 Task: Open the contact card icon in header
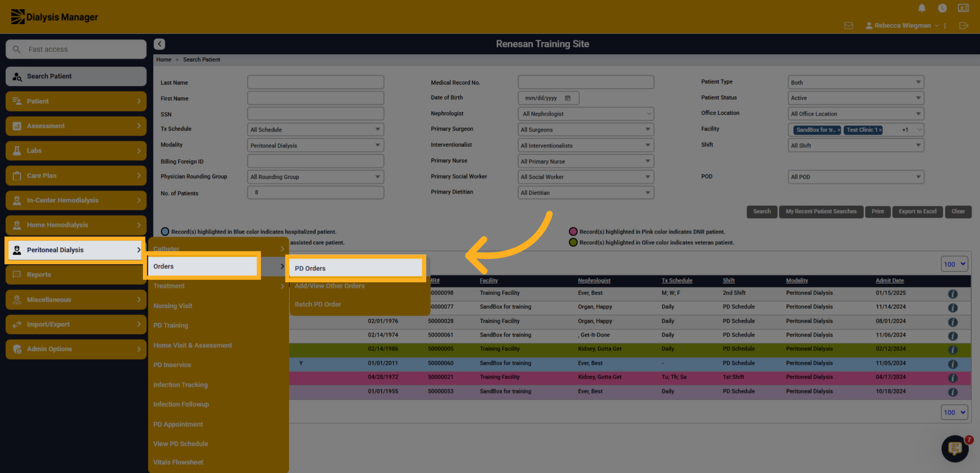pyautogui.click(x=963, y=8)
